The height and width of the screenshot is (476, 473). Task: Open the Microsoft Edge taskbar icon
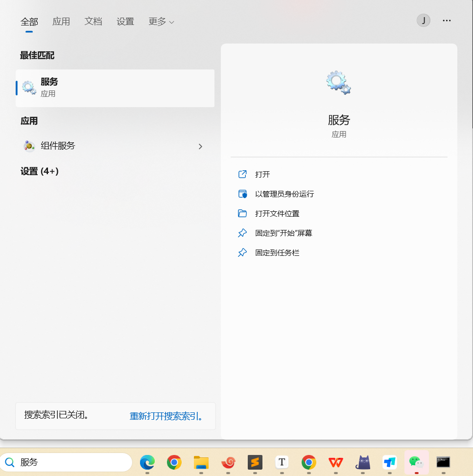coord(147,462)
